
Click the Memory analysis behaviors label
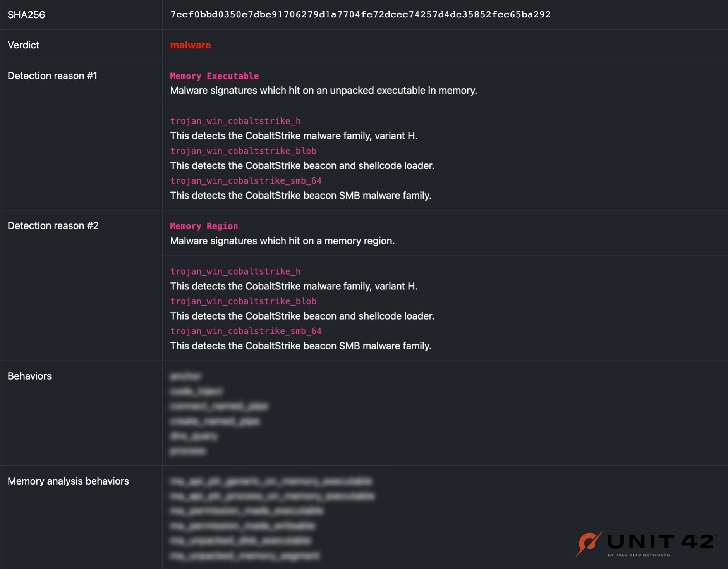[68, 481]
